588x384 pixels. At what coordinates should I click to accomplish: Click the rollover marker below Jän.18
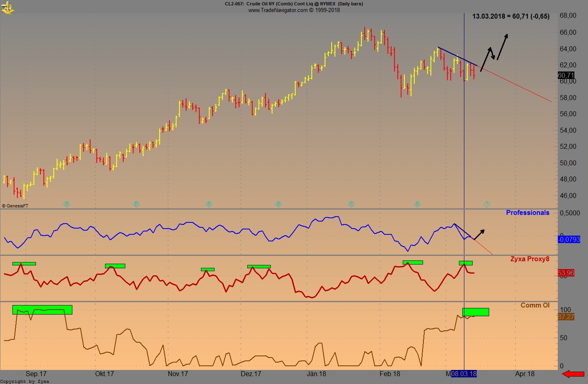click(x=351, y=204)
